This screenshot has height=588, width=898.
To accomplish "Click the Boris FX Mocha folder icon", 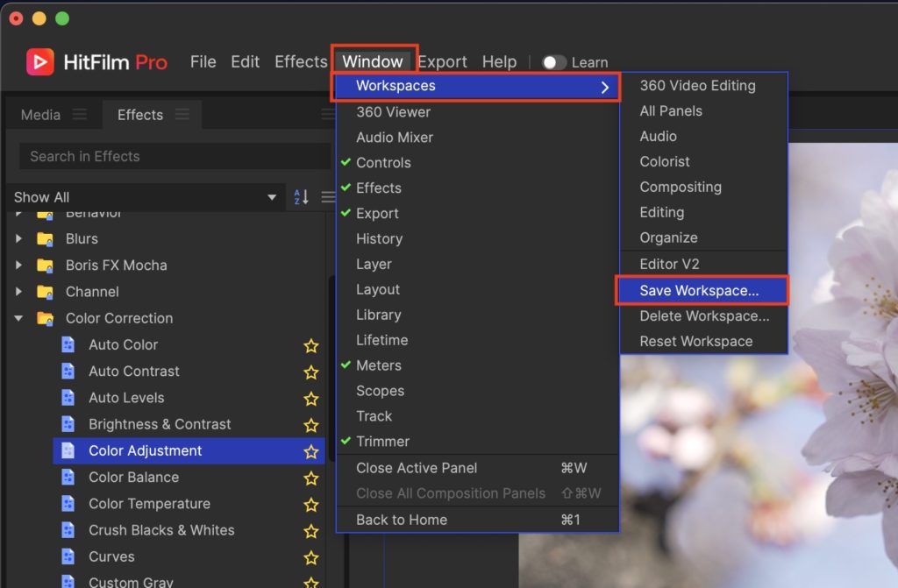I will coord(45,266).
